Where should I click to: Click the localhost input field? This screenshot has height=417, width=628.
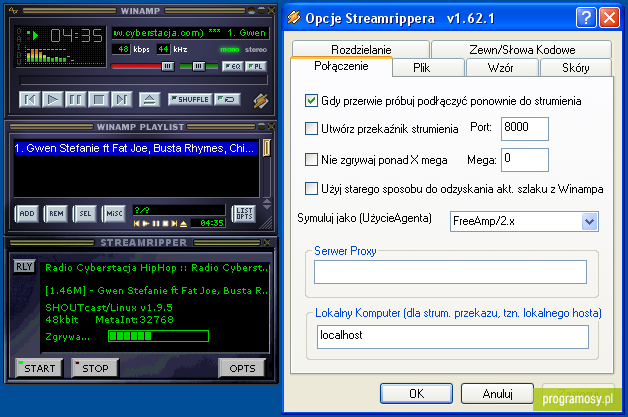pyautogui.click(x=453, y=336)
